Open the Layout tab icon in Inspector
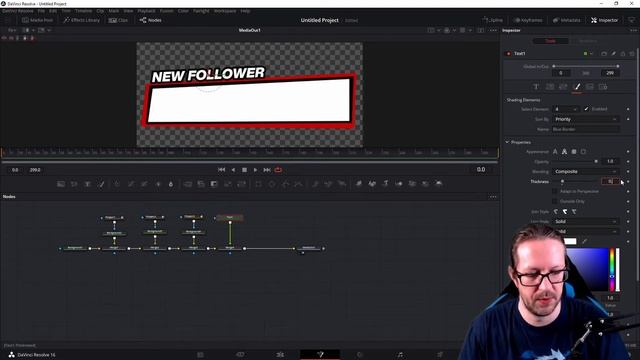Viewport: 640px width, 360px height. click(x=550, y=87)
